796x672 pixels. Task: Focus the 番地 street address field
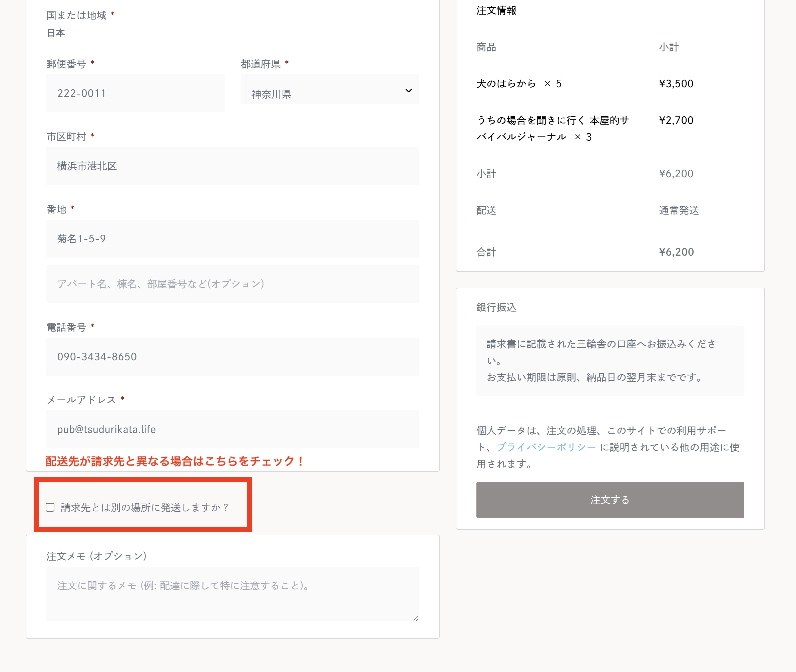pyautogui.click(x=232, y=239)
